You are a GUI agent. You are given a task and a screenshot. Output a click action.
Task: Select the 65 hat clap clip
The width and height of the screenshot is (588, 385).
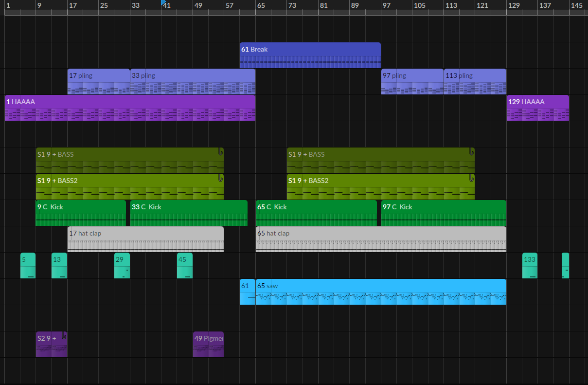pos(381,239)
